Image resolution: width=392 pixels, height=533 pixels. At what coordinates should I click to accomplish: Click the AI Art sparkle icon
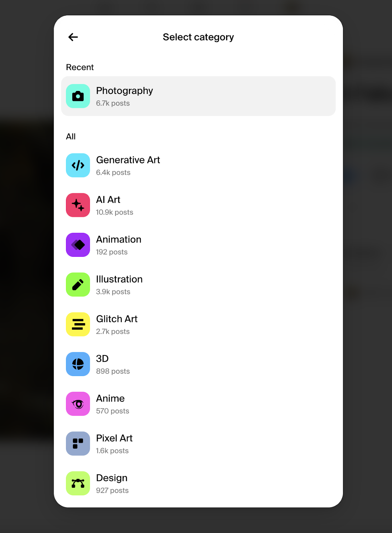click(78, 205)
